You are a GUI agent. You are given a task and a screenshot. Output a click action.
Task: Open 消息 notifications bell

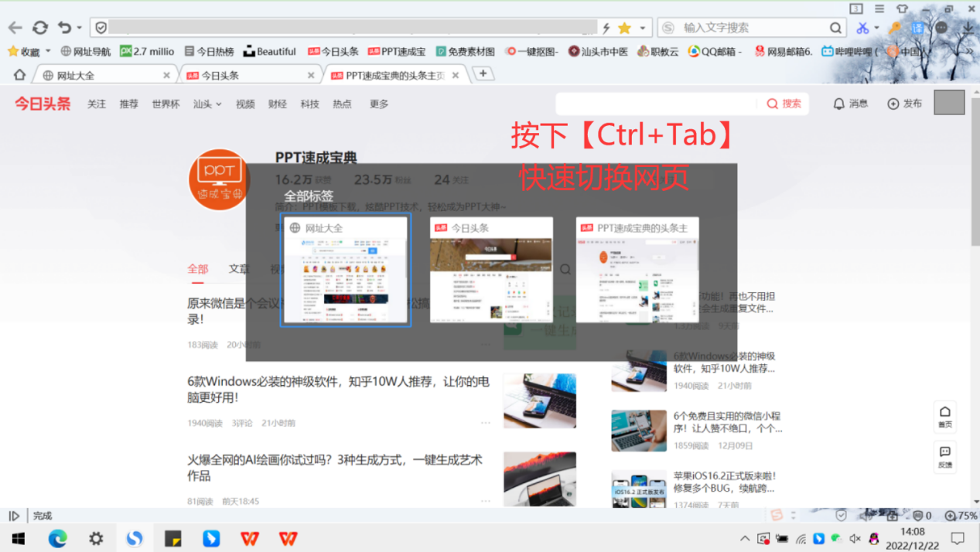(x=850, y=104)
